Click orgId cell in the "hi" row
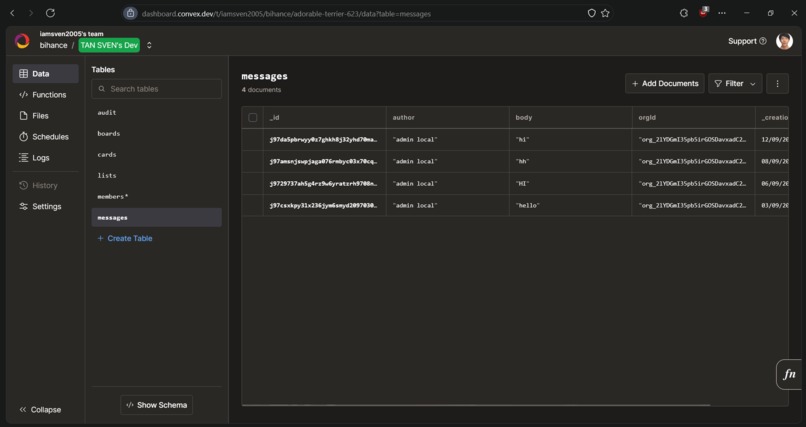This screenshot has height=427, width=806. pos(693,140)
